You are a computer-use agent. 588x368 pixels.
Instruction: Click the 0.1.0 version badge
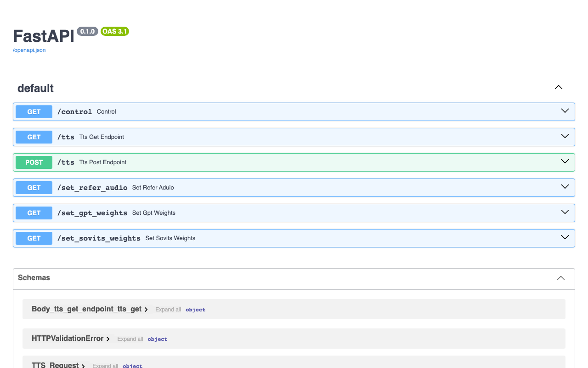coord(87,31)
